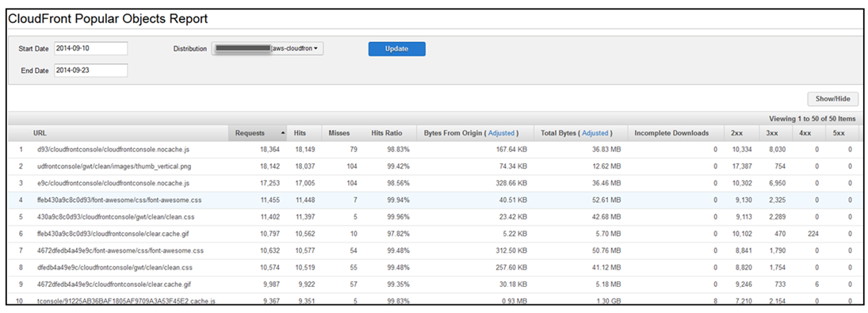Click Adjusted link in Bytes From Origin header
Image resolution: width=868 pixels, height=313 pixels.
click(502, 133)
